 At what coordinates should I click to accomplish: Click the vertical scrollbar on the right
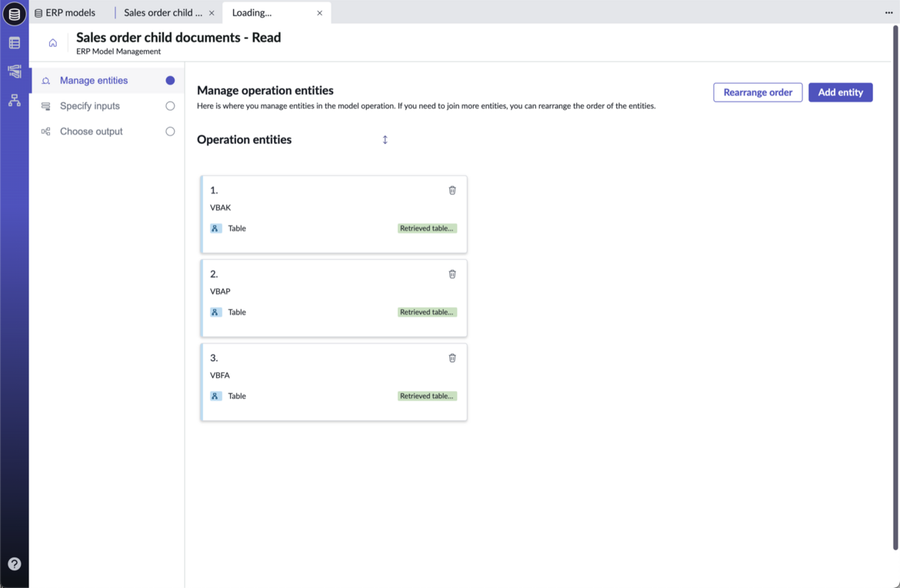[x=895, y=288]
